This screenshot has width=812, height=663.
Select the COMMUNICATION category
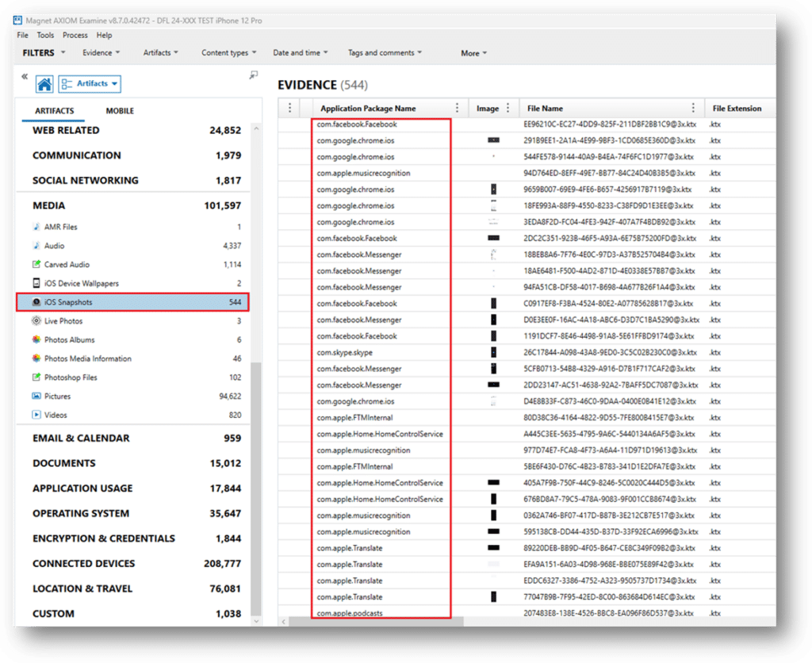136,155
